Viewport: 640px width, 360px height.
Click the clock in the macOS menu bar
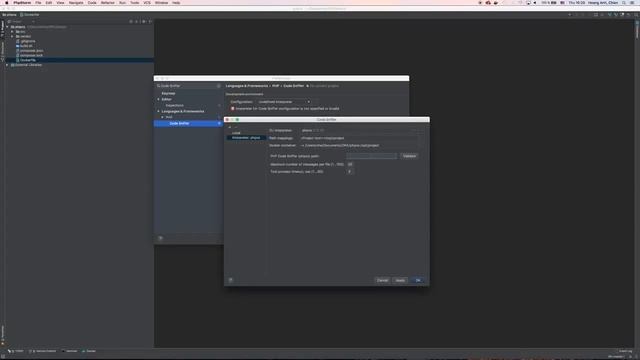(577, 2)
